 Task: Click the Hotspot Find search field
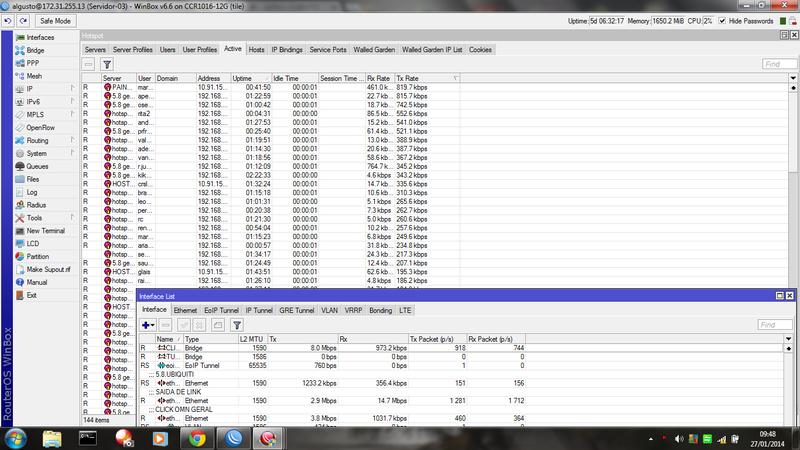(x=779, y=64)
